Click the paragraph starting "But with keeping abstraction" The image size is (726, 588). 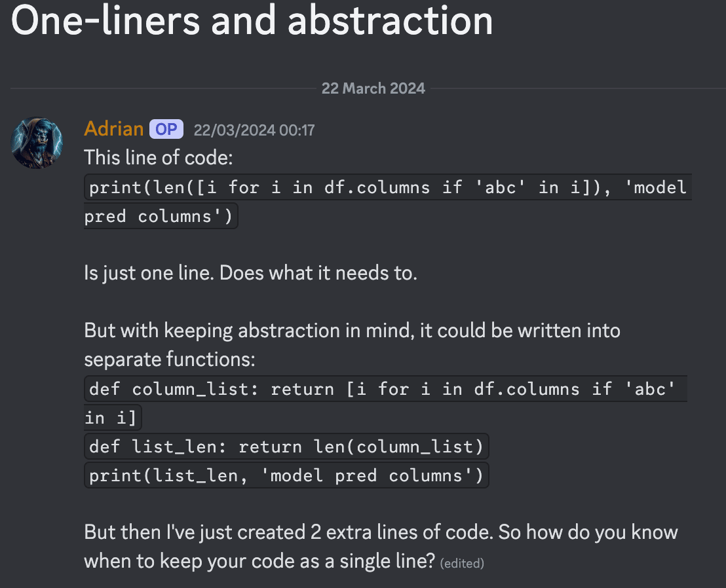tap(352, 344)
